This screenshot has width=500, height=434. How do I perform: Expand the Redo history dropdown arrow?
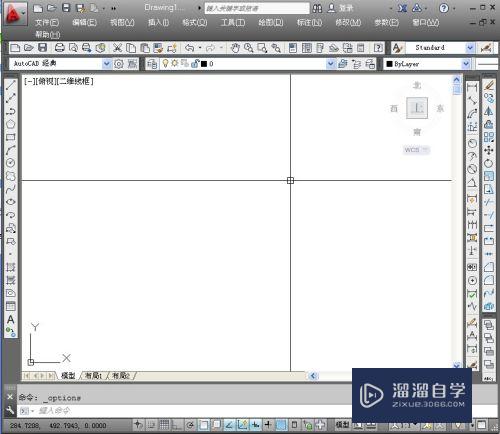click(x=221, y=48)
